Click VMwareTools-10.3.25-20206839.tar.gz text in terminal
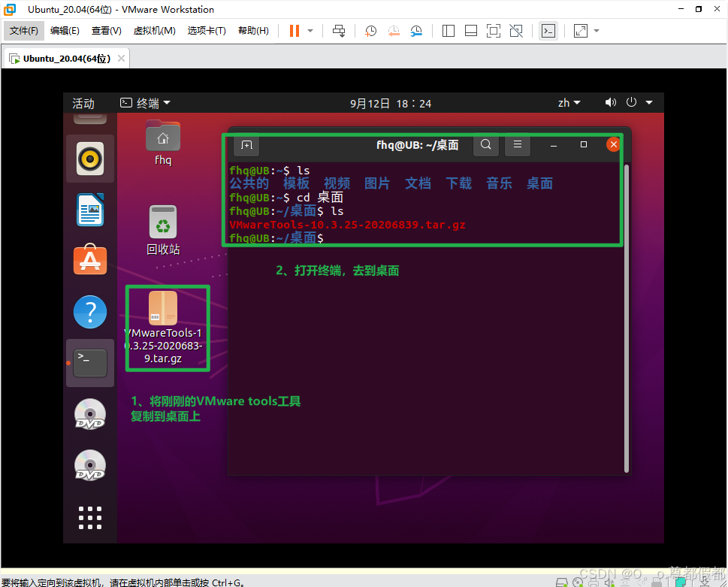 tap(347, 225)
